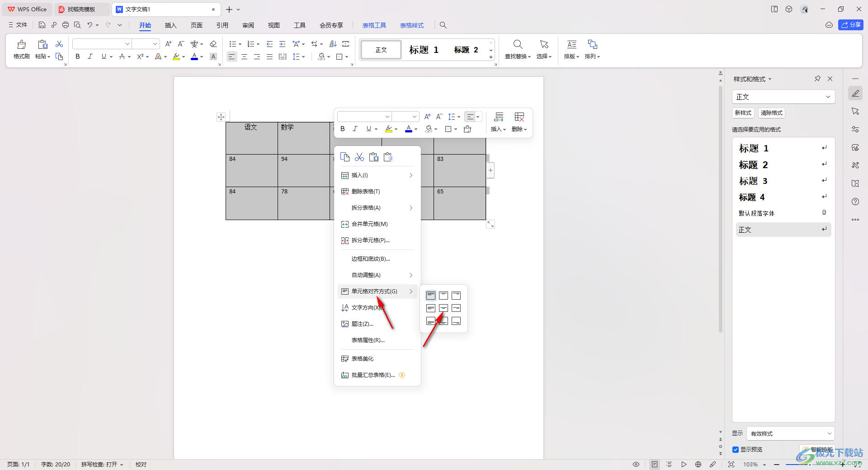The height and width of the screenshot is (470, 868).
Task: Click the Copy icon in context menu
Action: click(x=345, y=157)
